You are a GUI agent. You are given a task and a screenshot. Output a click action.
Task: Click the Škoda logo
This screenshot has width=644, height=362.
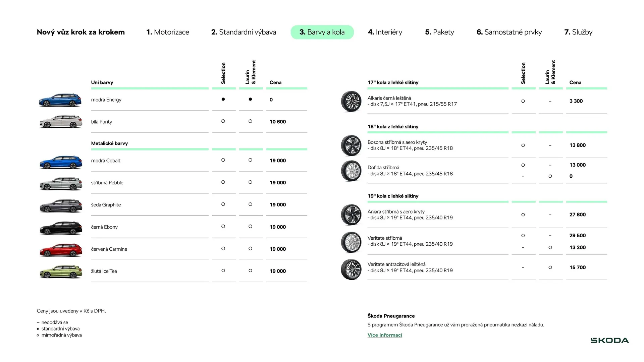[609, 341]
